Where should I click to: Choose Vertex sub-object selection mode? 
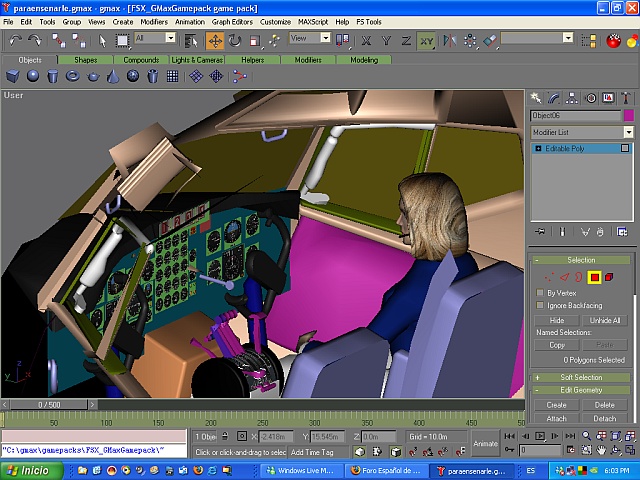click(547, 276)
